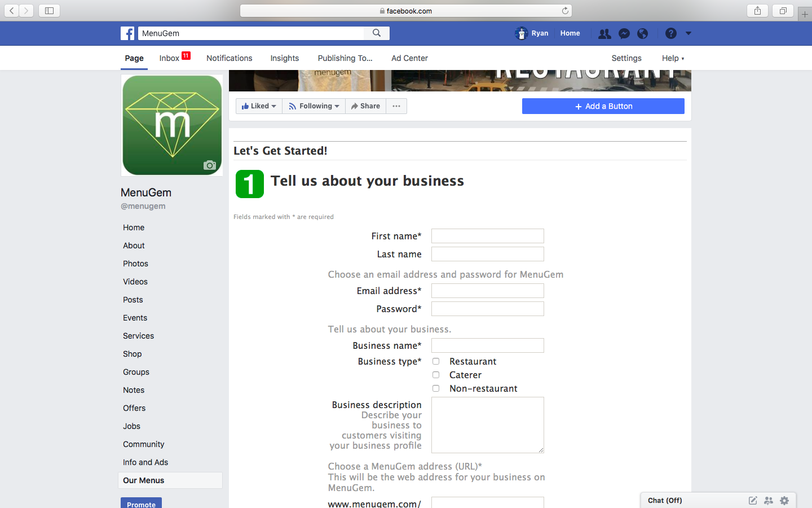This screenshot has height=508, width=812.
Task: Expand the account dropdown arrow
Action: coord(689,33)
